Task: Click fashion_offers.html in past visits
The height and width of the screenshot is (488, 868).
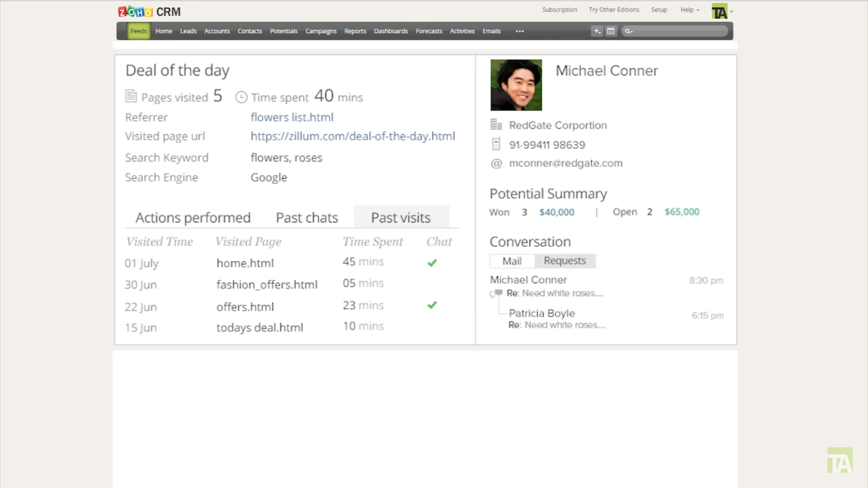Action: 267,285
